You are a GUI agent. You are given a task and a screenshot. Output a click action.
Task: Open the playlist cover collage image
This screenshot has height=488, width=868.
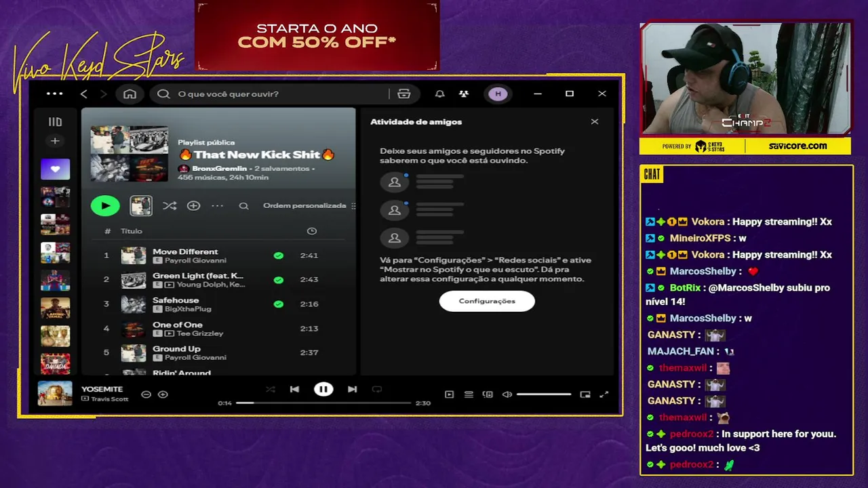click(x=130, y=153)
